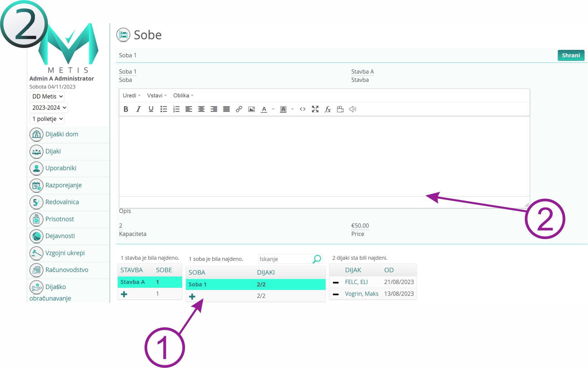
Task: Click the search magnifier icon
Action: [317, 259]
